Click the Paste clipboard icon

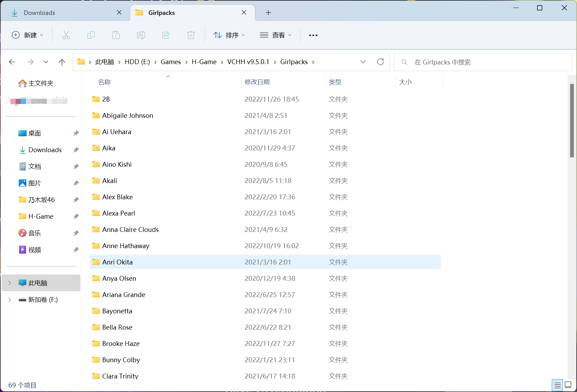tap(116, 35)
